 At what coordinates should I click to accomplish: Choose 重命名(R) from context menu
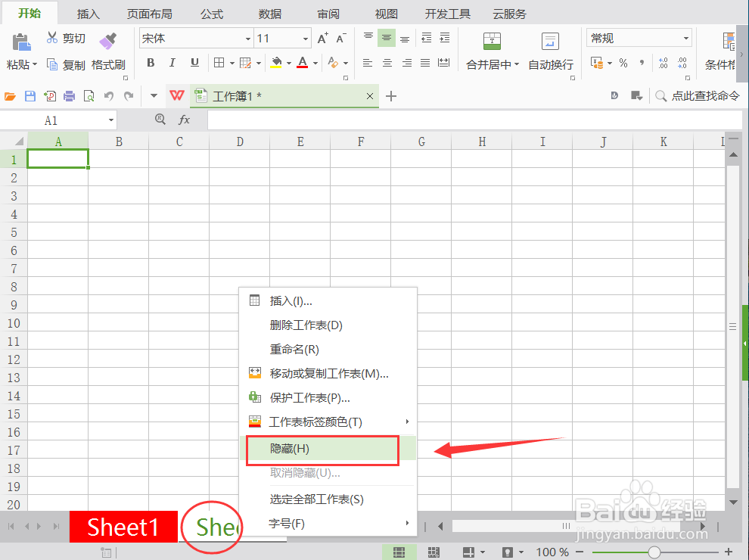point(328,350)
